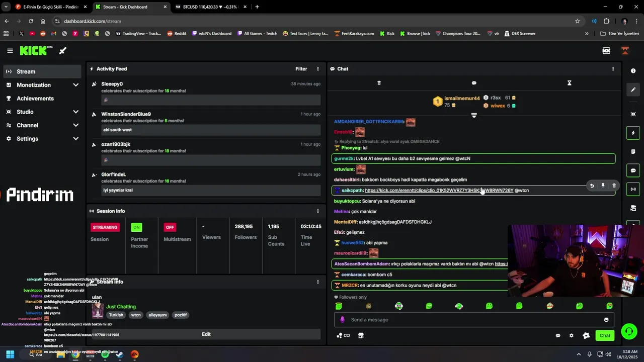Open the green headset support button
The width and height of the screenshot is (644, 362).
(x=629, y=331)
